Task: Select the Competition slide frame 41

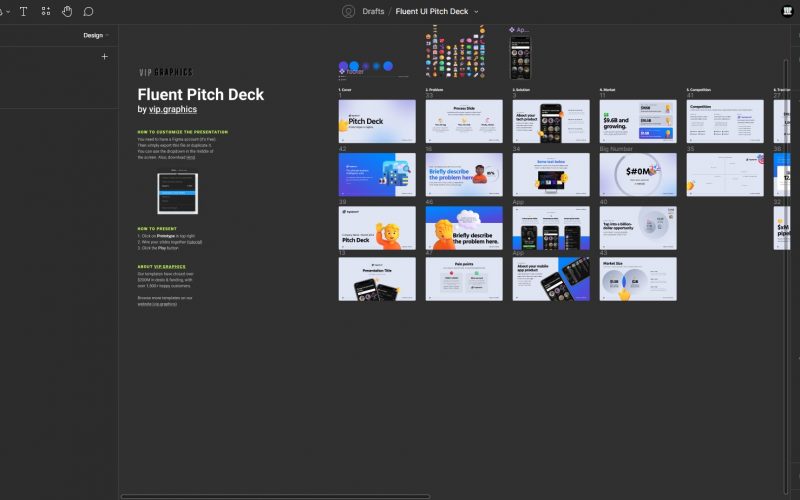Action: pos(725,121)
